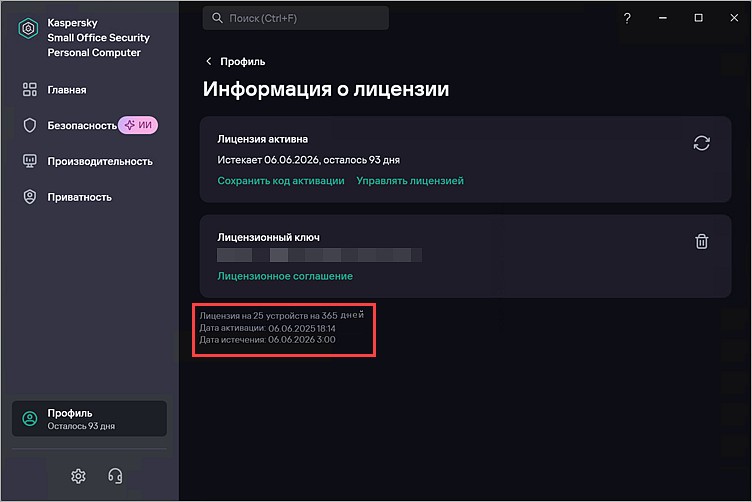Go back using the chevron beside Профиль
Image resolution: width=752 pixels, height=502 pixels.
point(209,61)
